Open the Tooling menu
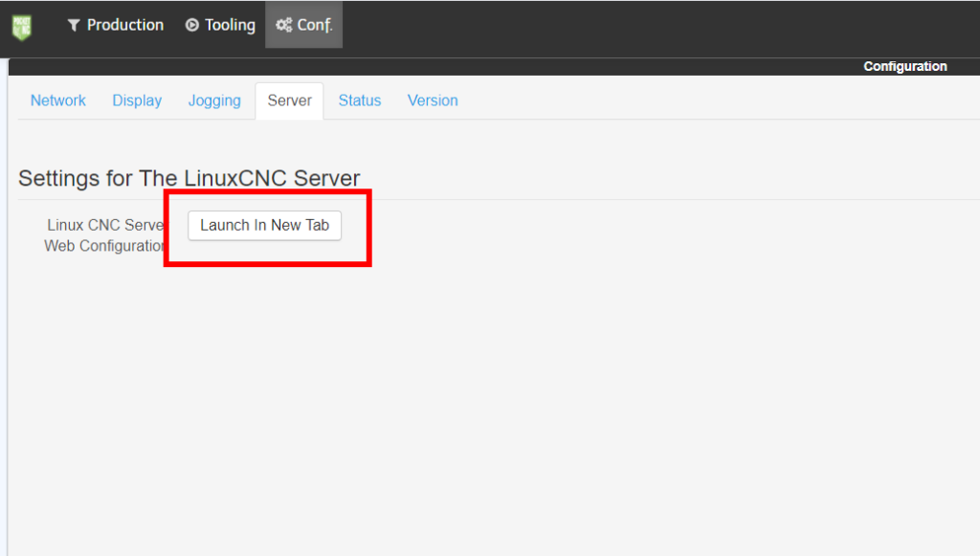The image size is (980, 556). pos(221,25)
